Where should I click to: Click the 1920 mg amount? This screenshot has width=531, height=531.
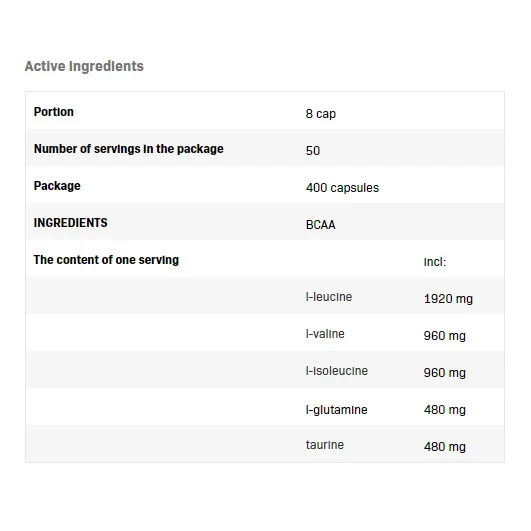[x=448, y=299]
